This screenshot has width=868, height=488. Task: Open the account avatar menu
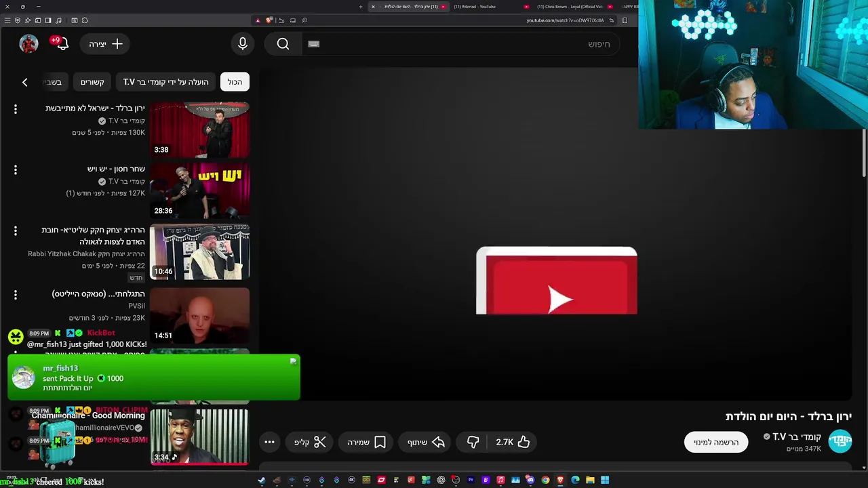(28, 44)
